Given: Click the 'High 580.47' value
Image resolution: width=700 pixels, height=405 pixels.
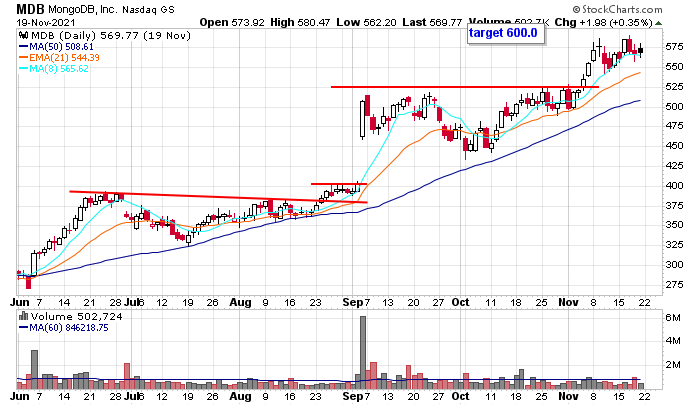Looking at the screenshot, I should point(300,22).
